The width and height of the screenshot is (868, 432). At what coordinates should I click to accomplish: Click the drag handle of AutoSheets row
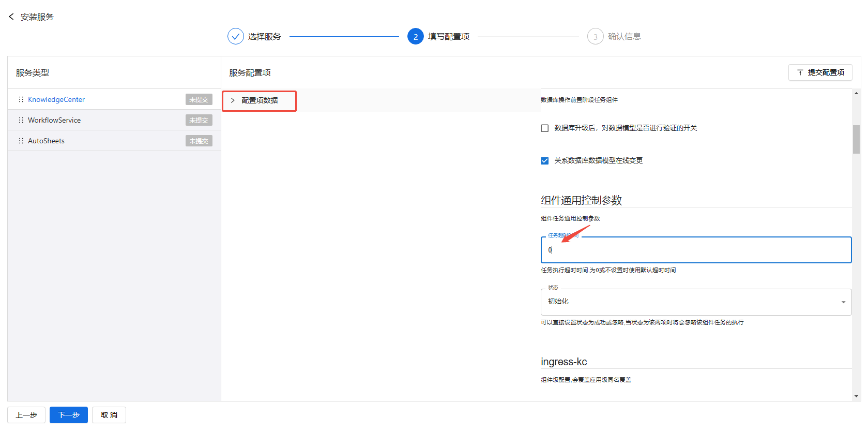[21, 141]
